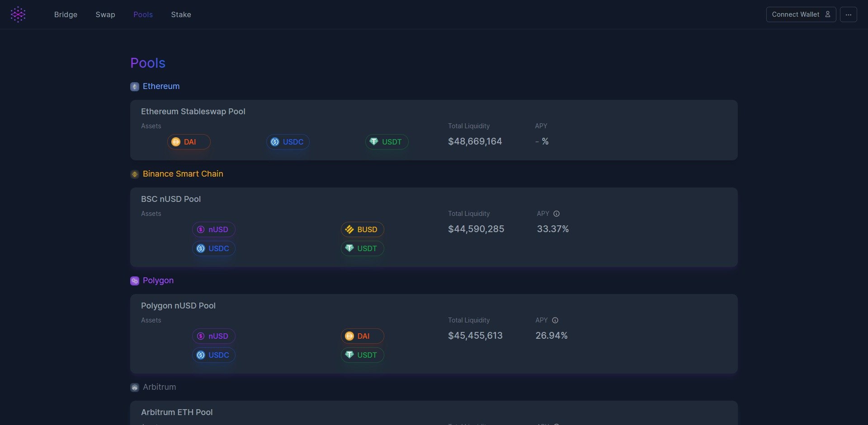
Task: Click the Connect Wallet button
Action: pyautogui.click(x=801, y=14)
